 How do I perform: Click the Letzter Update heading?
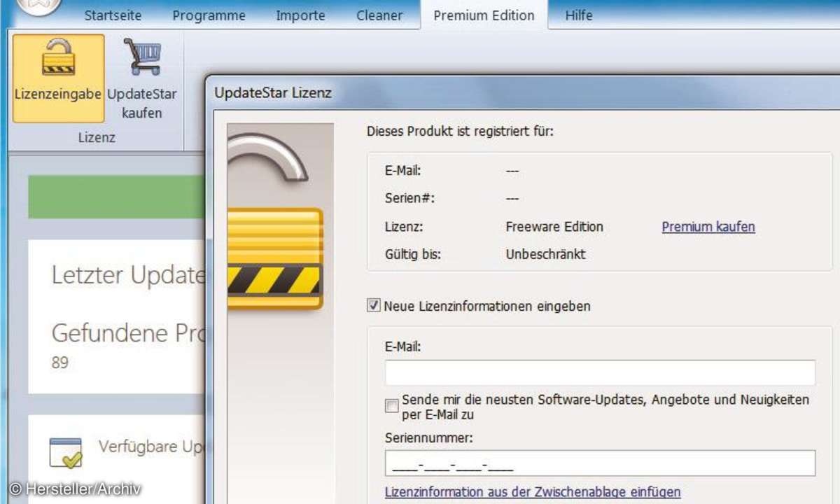128,276
